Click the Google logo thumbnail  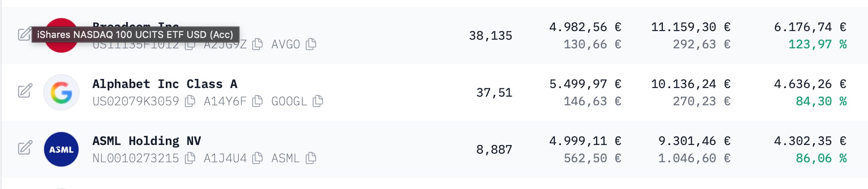pos(61,92)
